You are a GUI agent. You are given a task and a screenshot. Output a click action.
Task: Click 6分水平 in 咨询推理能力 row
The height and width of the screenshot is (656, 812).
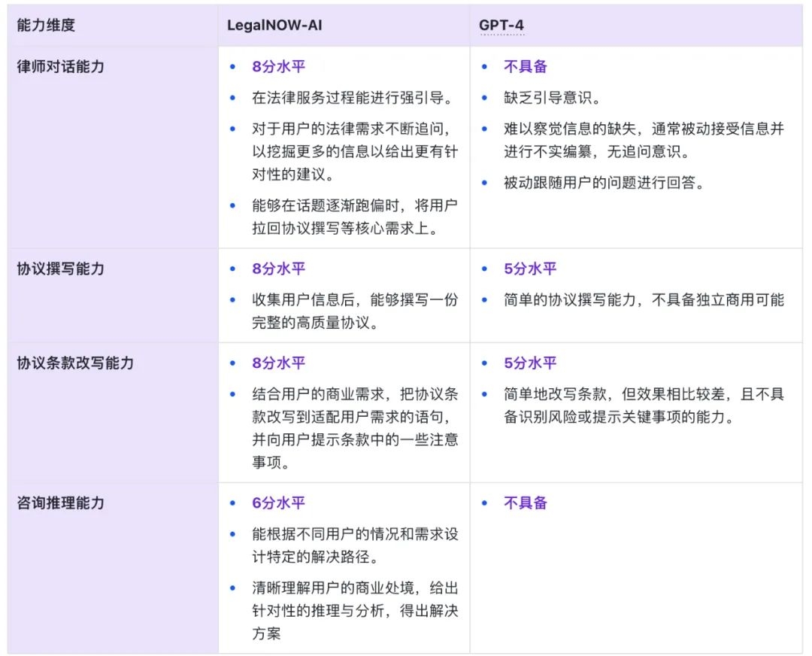279,503
